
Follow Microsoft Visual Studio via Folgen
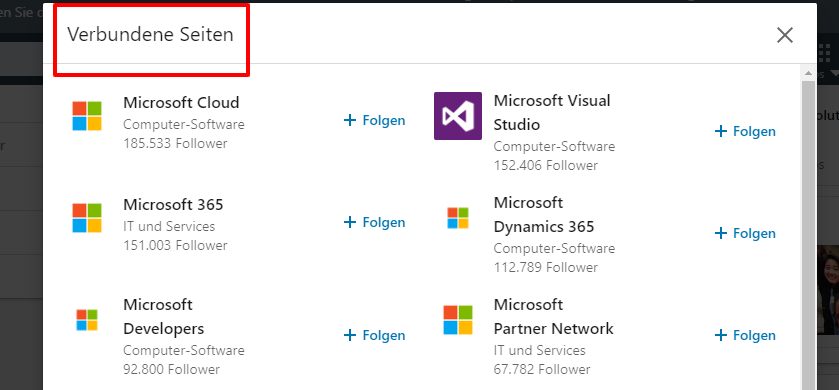(x=745, y=131)
